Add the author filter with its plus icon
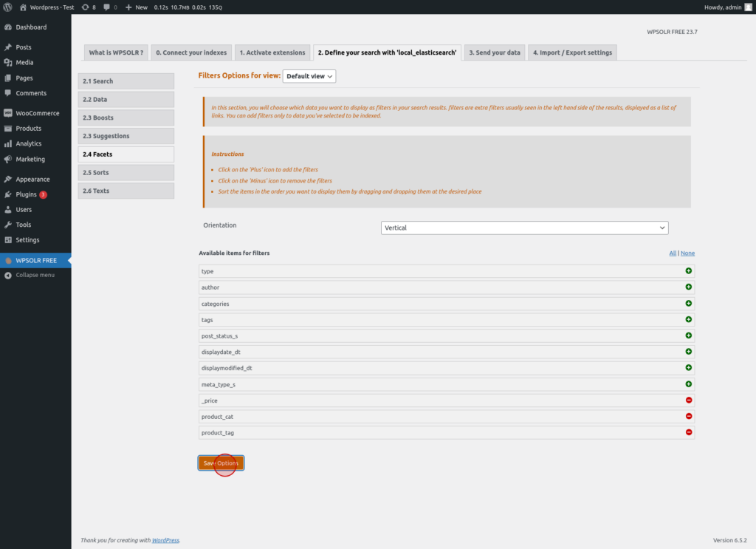 click(689, 287)
